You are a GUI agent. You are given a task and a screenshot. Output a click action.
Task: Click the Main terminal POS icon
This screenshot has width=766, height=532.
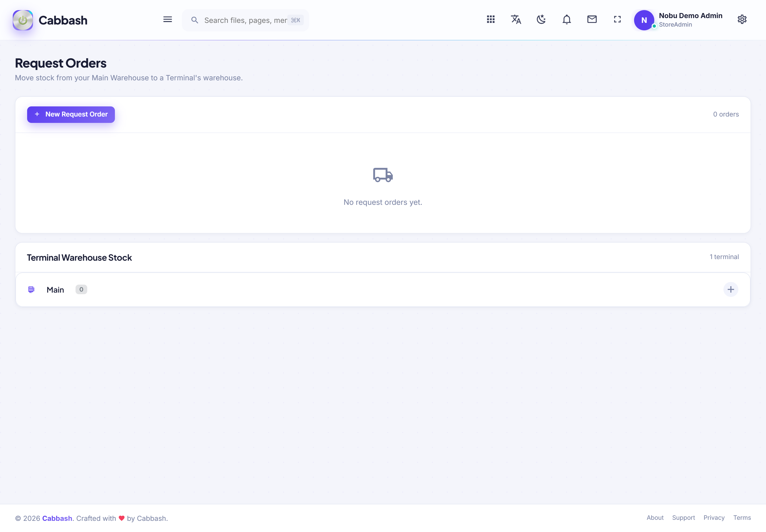click(x=31, y=290)
